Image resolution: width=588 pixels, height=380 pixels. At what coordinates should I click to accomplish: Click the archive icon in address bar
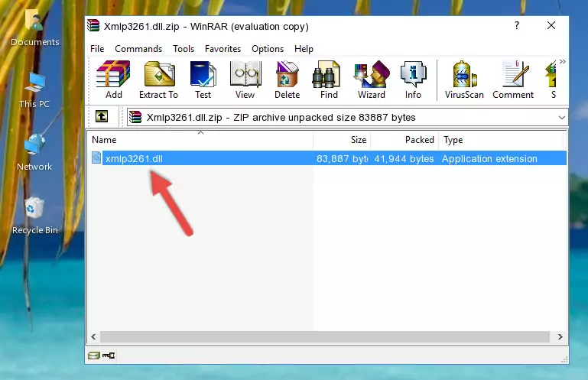point(135,118)
